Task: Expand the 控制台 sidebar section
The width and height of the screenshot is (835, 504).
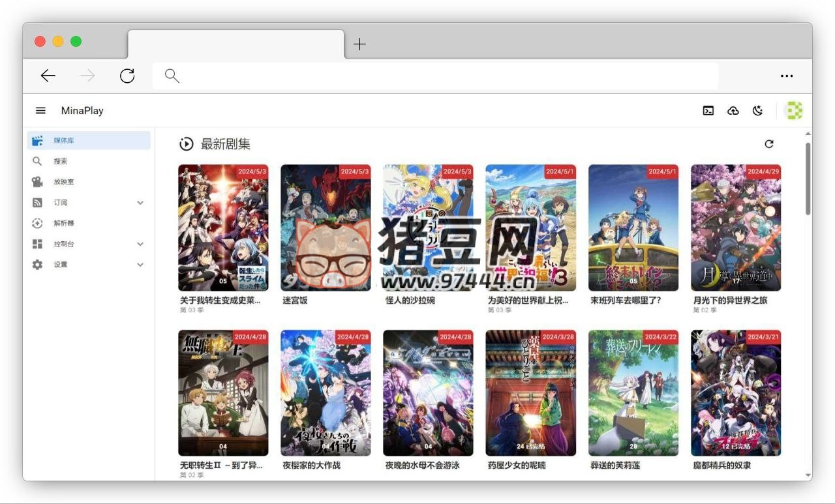Action: click(x=140, y=244)
